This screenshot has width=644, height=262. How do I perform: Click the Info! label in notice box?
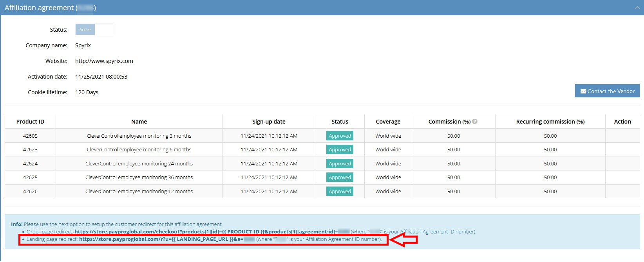[16, 224]
